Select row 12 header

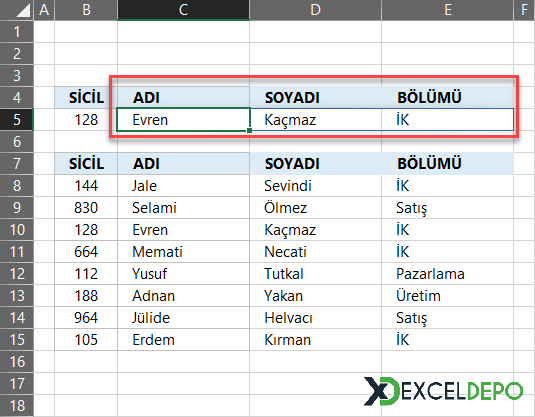click(17, 274)
